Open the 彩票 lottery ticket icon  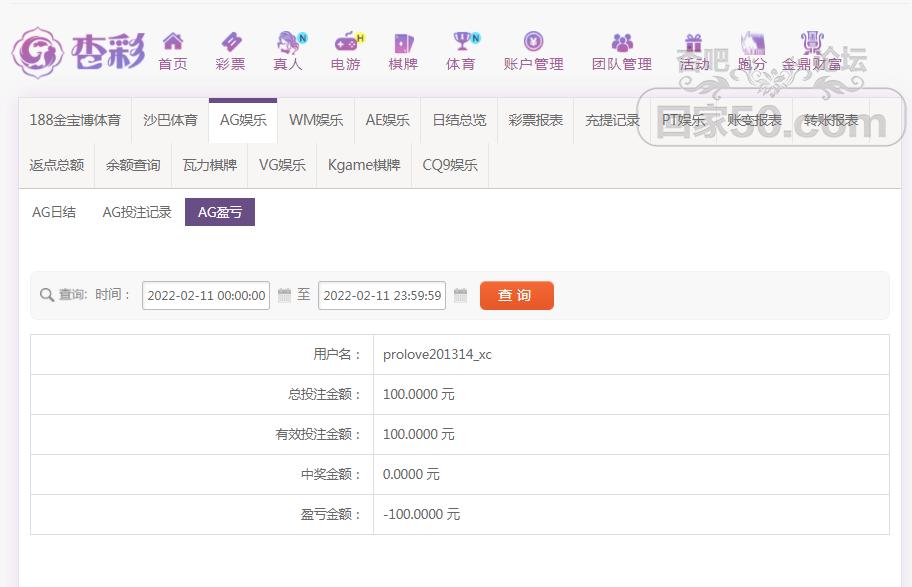point(231,42)
